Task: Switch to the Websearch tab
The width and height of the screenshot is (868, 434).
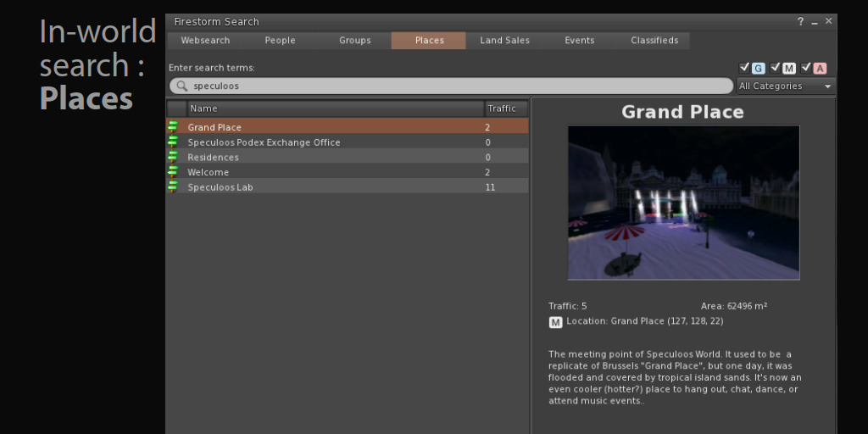Action: [205, 41]
